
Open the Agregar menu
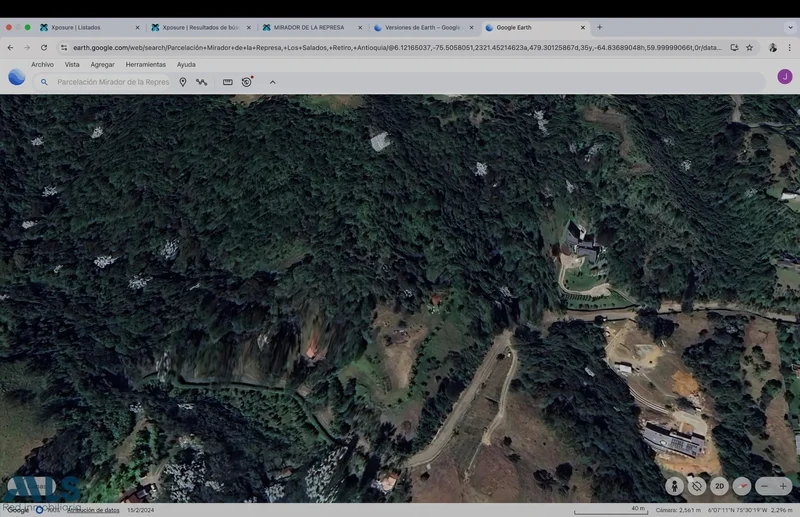[x=103, y=64]
